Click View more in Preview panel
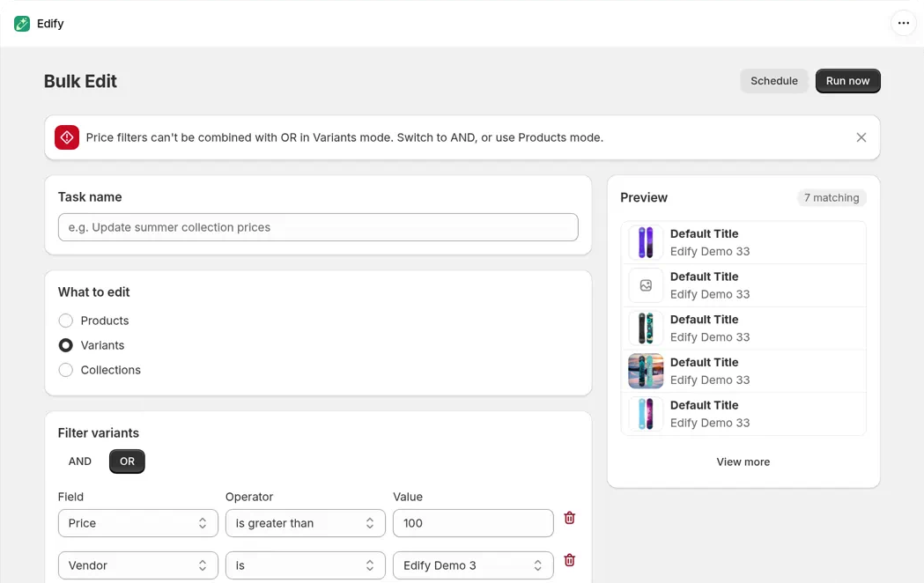The width and height of the screenshot is (924, 583). tap(743, 461)
